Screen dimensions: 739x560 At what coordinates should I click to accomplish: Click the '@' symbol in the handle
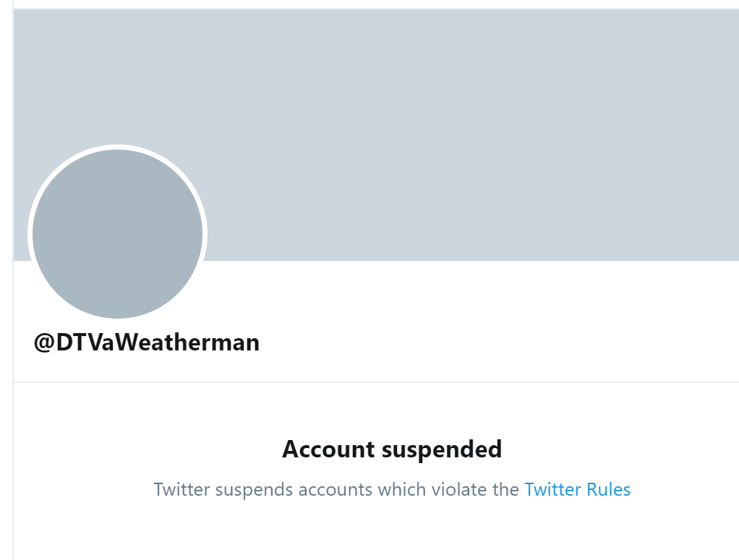tap(43, 342)
